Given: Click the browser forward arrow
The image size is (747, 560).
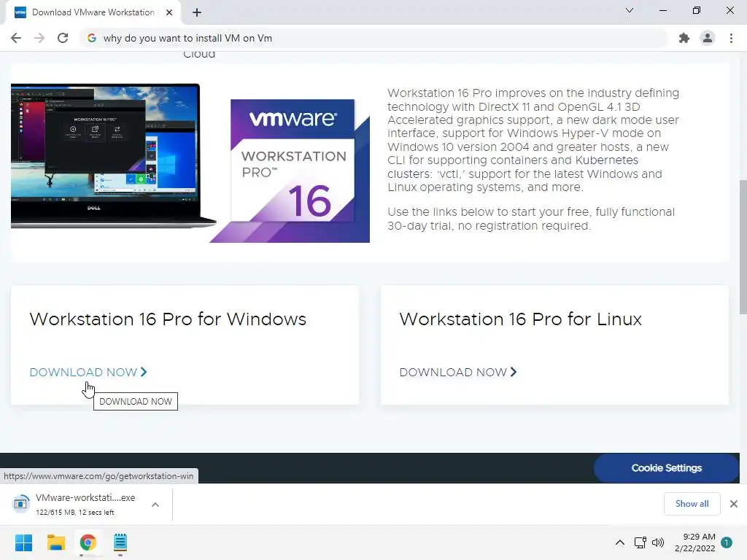Looking at the screenshot, I should click(x=39, y=38).
